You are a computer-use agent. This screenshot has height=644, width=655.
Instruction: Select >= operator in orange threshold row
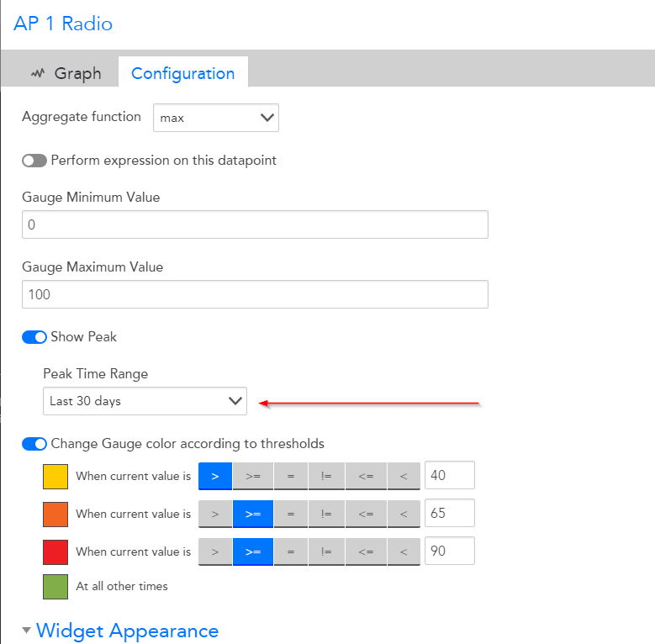[253, 514]
